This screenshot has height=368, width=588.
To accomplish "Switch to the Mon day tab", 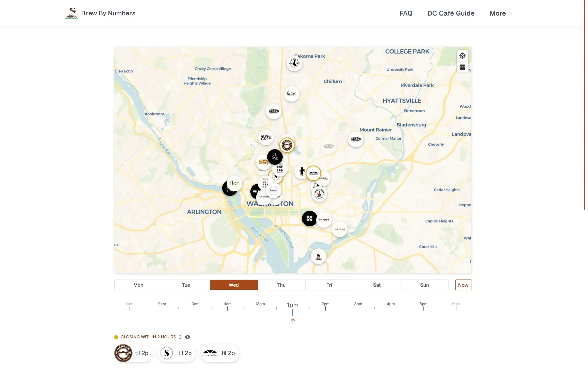I will pos(138,285).
